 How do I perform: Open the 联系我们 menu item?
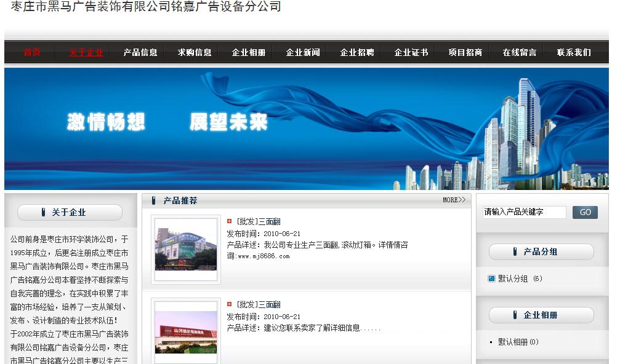(572, 52)
